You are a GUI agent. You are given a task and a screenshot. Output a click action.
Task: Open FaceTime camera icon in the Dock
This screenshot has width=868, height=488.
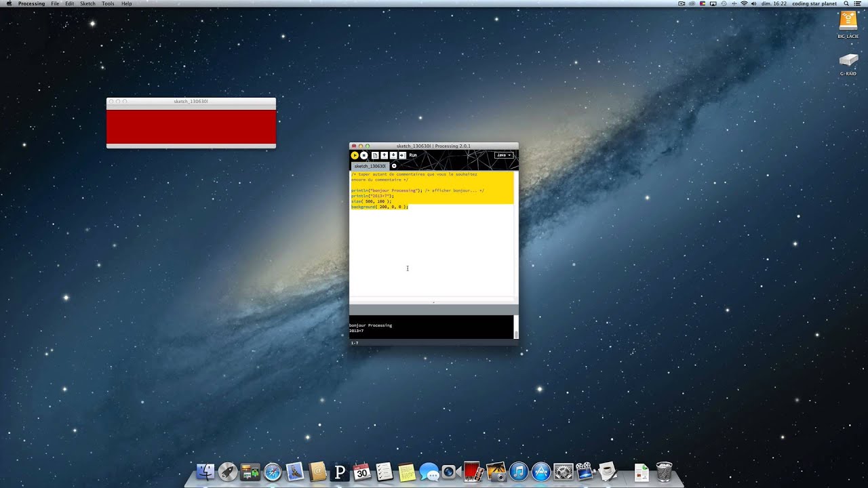tap(450, 472)
